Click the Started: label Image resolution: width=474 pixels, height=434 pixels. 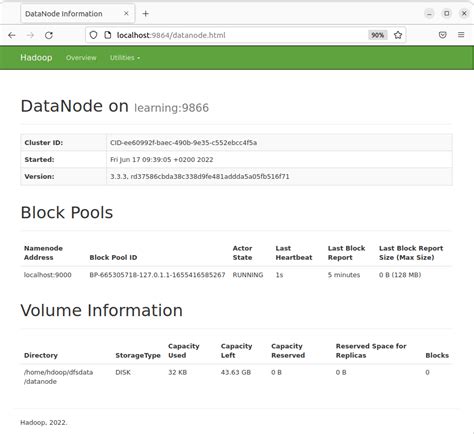39,160
